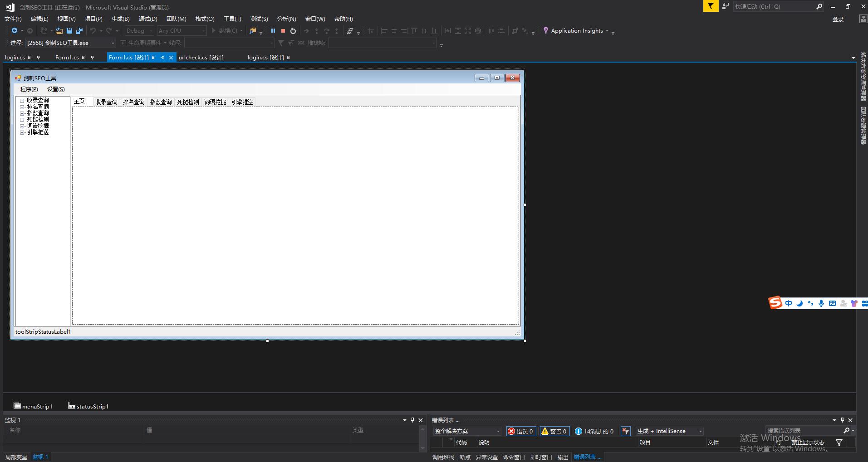This screenshot has height=462, width=868.
Task: Open the 工具(T) menu
Action: 232,19
